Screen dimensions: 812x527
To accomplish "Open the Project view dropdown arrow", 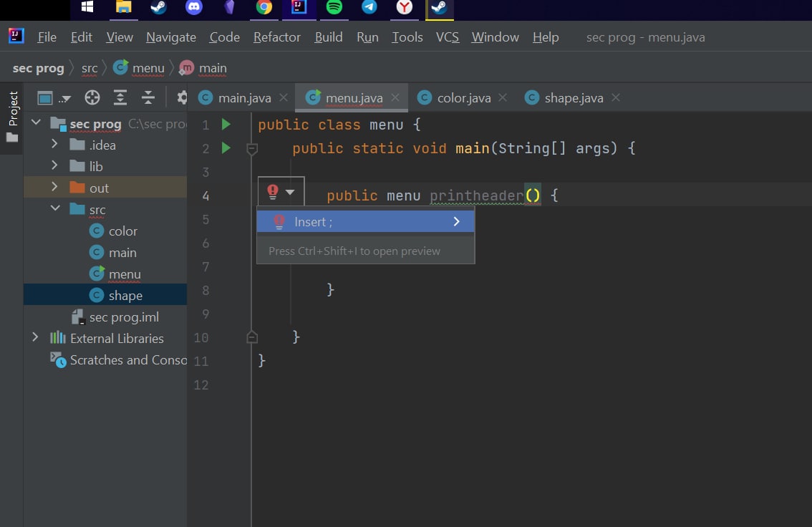I will click(64, 98).
